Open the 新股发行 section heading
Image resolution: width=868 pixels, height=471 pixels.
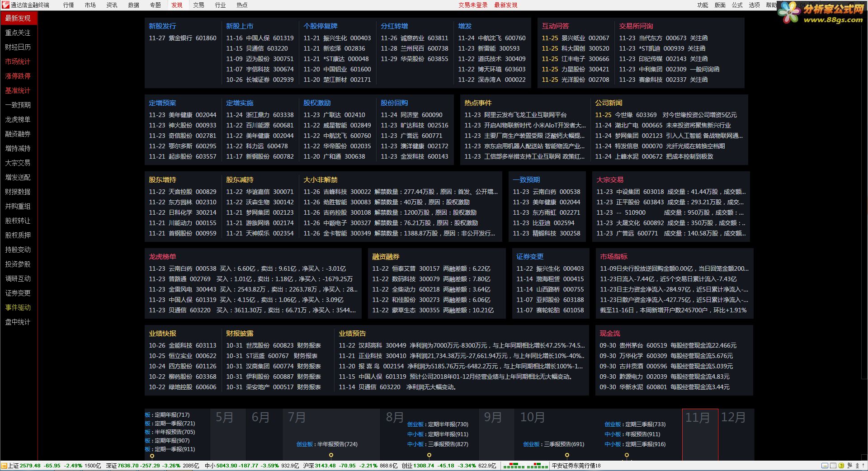coord(162,26)
